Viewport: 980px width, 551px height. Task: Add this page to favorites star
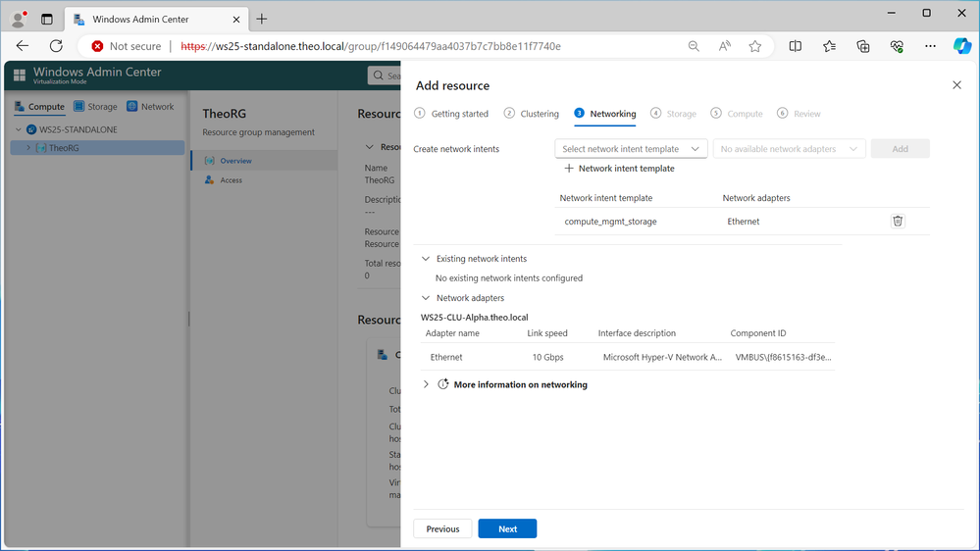pyautogui.click(x=755, y=46)
